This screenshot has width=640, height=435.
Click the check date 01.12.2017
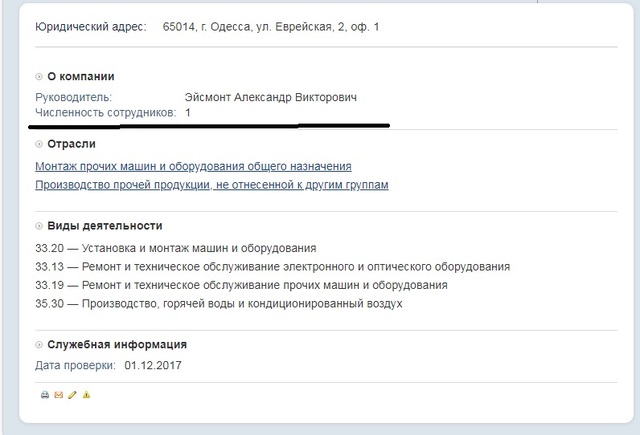154,365
